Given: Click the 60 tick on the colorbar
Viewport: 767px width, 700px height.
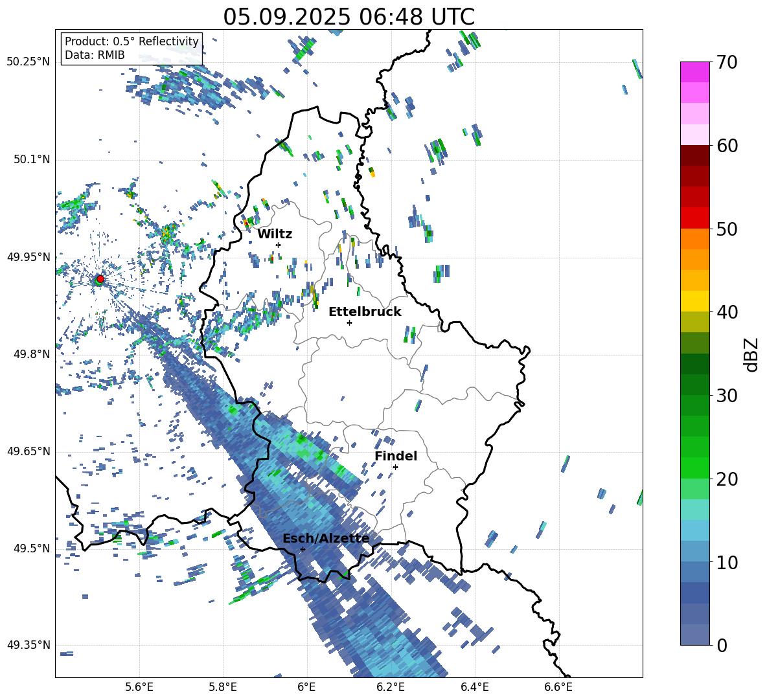Looking at the screenshot, I should pos(727,146).
